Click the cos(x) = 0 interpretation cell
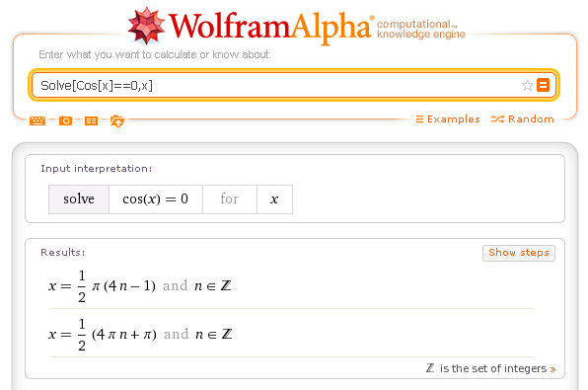The width and height of the screenshot is (588, 390). click(x=156, y=199)
